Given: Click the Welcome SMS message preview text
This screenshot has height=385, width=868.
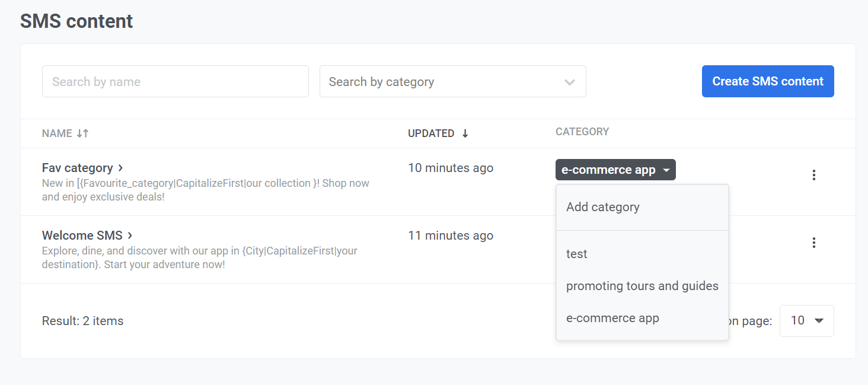Looking at the screenshot, I should pyautogui.click(x=199, y=257).
